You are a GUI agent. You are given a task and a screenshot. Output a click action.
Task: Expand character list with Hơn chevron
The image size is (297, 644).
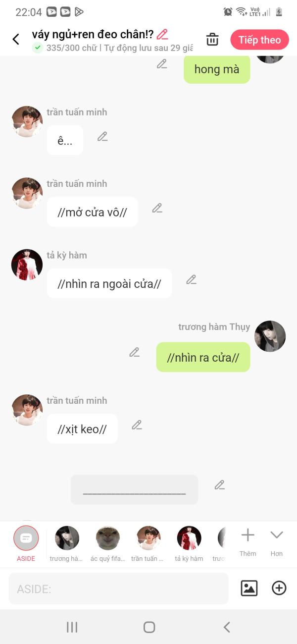pyautogui.click(x=277, y=542)
